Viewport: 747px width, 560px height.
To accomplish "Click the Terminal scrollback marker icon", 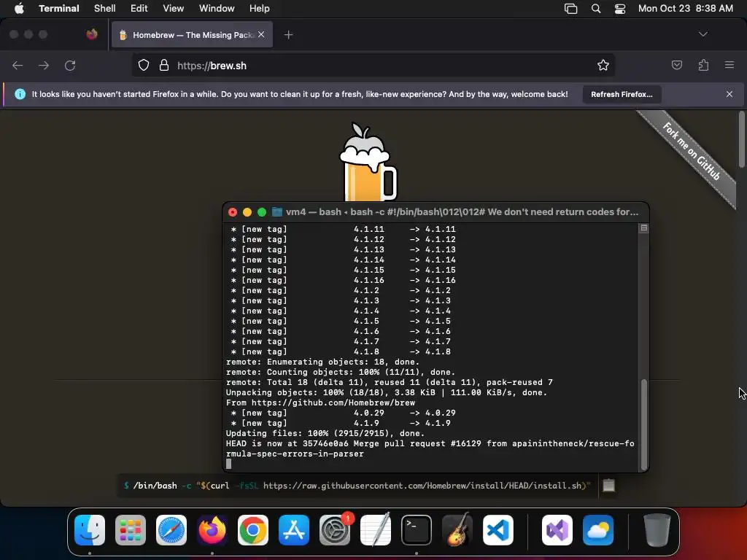I will click(643, 228).
